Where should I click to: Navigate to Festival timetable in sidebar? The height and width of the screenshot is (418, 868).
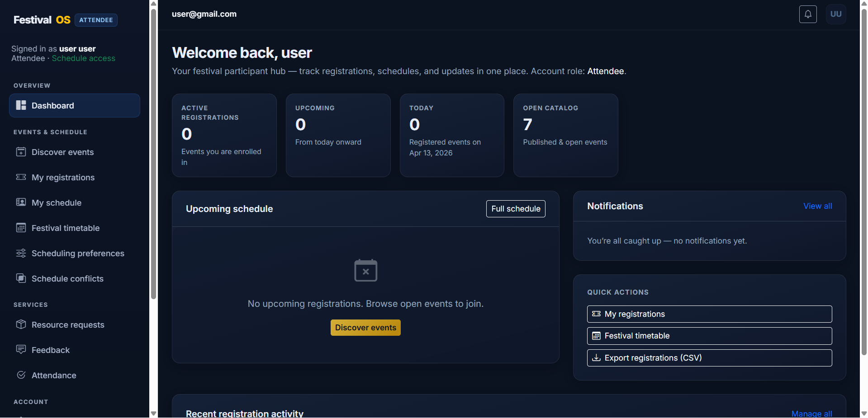tap(75, 228)
